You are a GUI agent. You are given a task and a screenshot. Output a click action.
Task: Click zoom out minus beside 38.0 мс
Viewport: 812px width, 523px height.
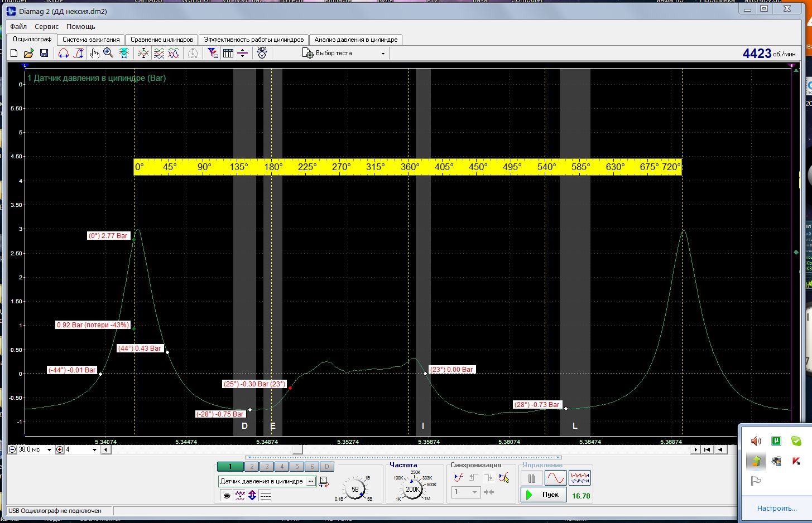click(x=13, y=449)
